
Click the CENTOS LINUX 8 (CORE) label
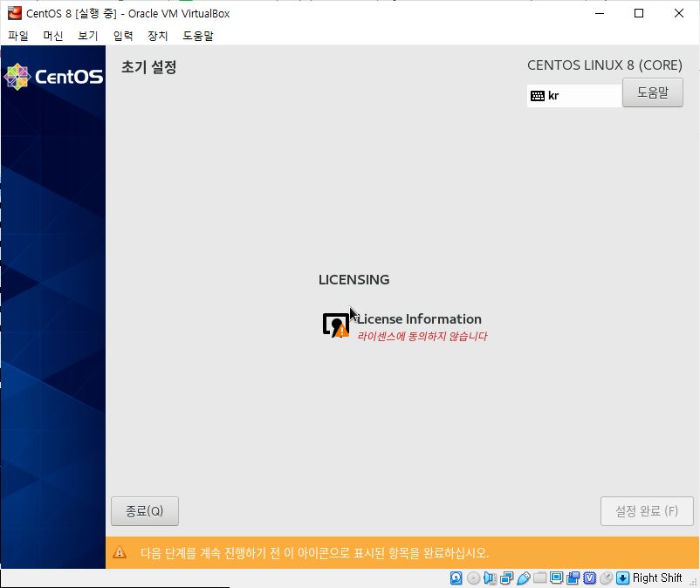(605, 65)
